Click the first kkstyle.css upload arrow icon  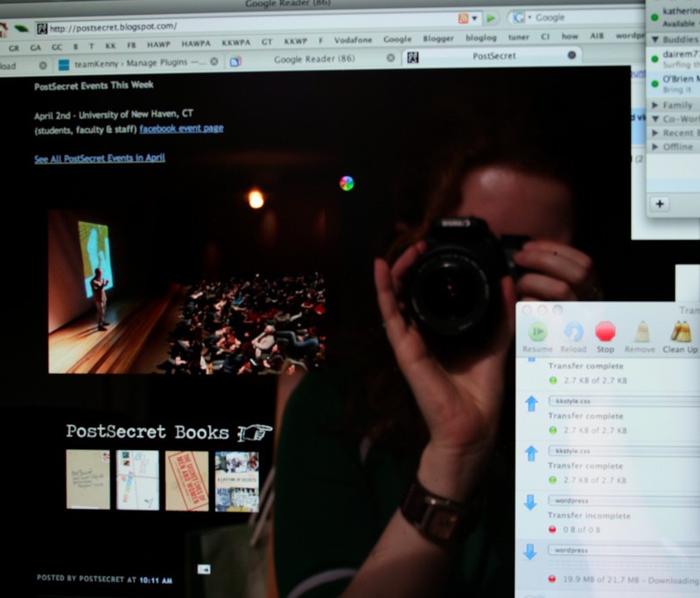(531, 404)
